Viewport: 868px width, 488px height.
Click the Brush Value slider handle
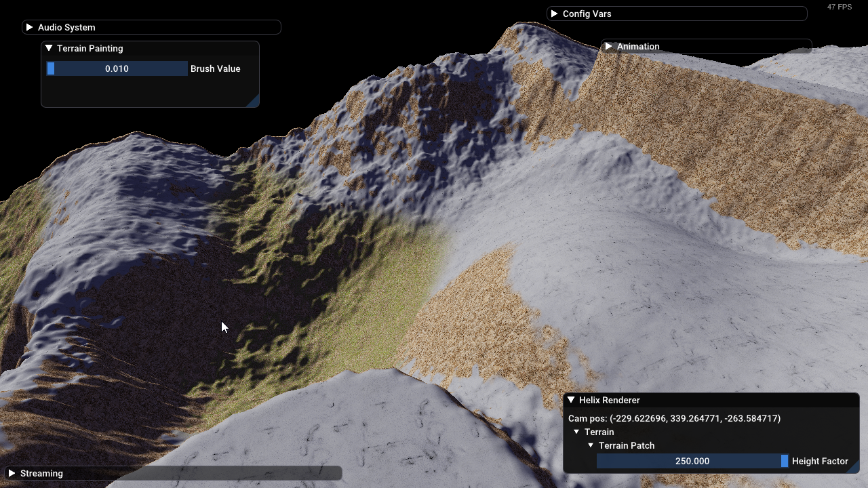tap(51, 68)
